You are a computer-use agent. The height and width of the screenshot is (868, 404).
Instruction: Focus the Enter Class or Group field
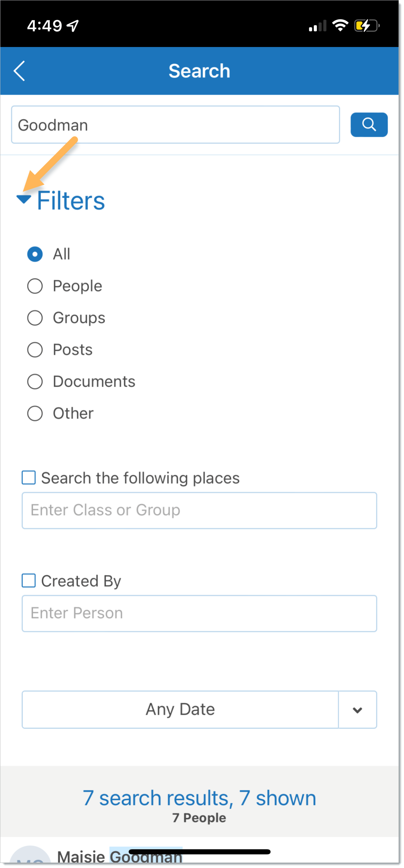click(x=199, y=510)
